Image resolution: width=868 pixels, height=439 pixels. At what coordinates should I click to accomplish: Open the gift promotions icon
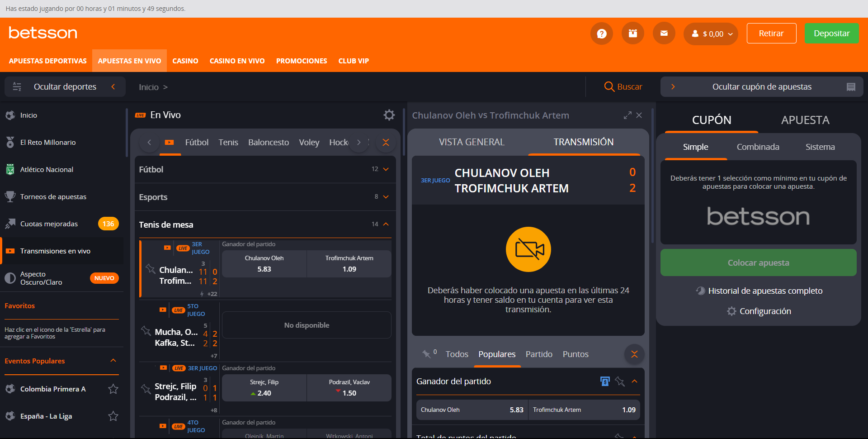point(633,33)
